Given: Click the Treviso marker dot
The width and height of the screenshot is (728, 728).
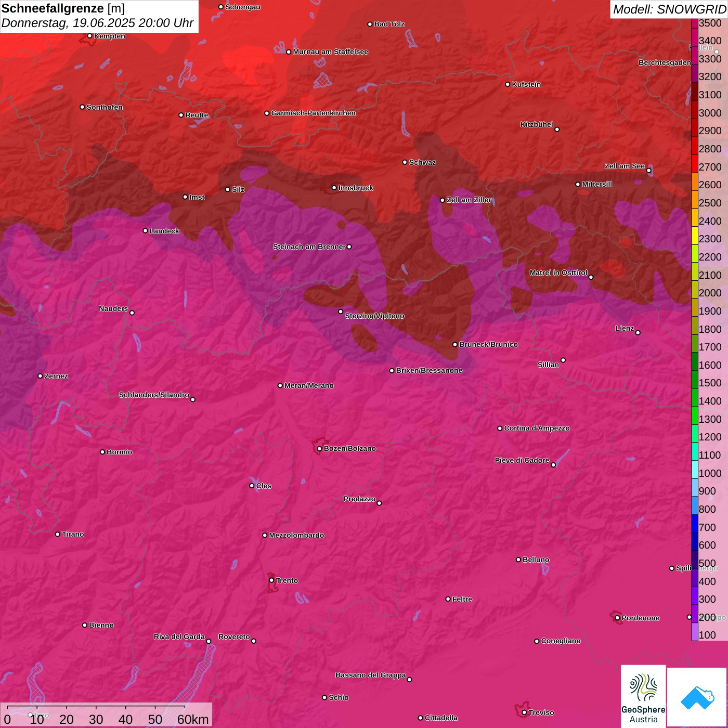Looking at the screenshot, I should pyautogui.click(x=525, y=712).
